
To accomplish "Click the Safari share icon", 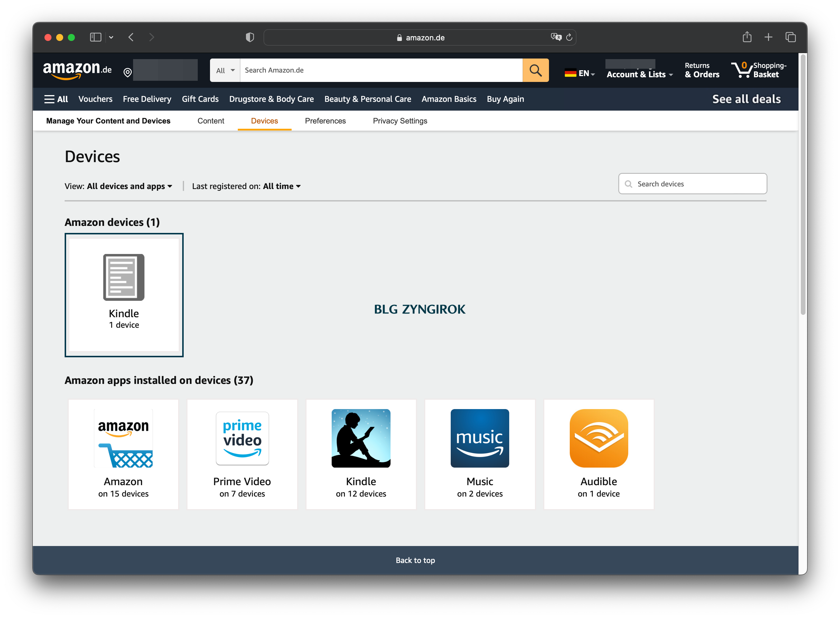I will coord(746,37).
